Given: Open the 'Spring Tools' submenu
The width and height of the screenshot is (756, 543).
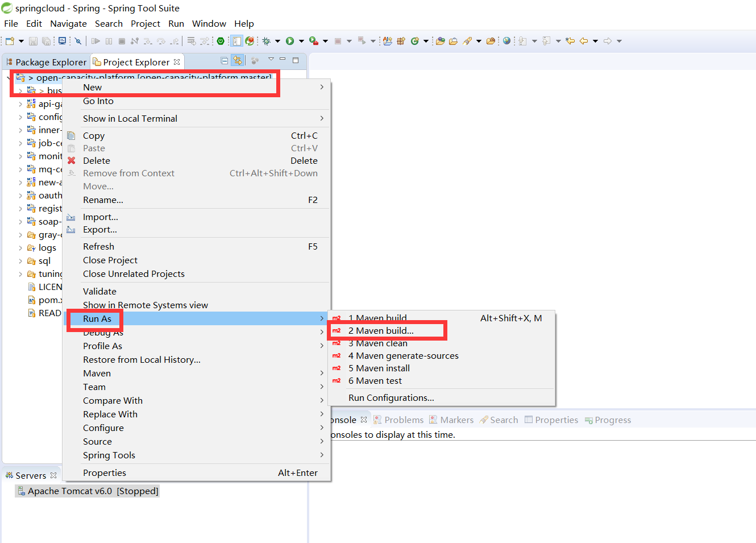Looking at the screenshot, I should pos(109,455).
